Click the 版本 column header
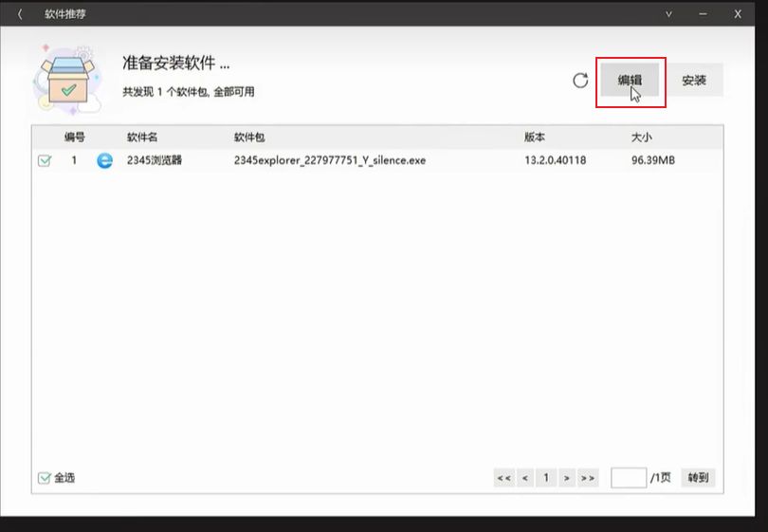Screen dimensions: 768x532 point(535,138)
